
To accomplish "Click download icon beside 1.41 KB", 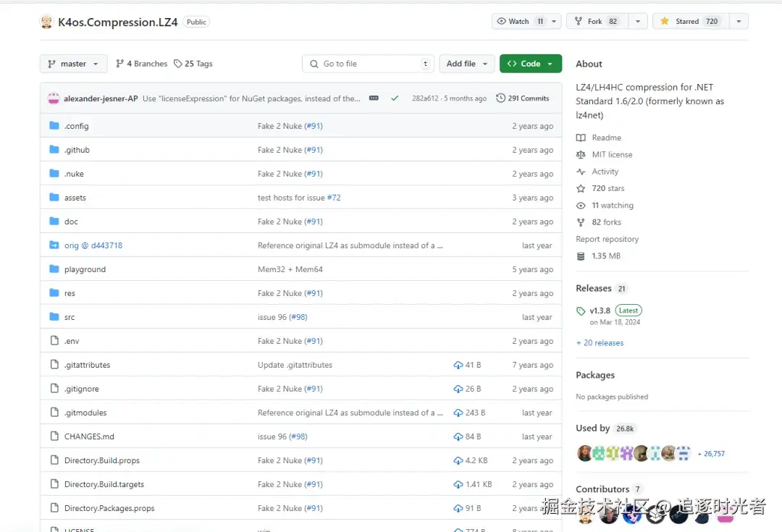I will (458, 485).
